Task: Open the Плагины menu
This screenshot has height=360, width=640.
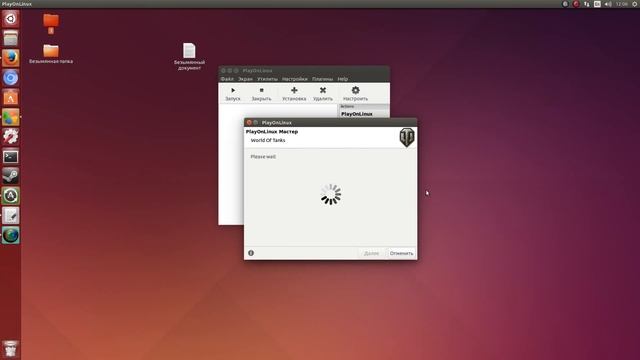Action: [x=322, y=79]
